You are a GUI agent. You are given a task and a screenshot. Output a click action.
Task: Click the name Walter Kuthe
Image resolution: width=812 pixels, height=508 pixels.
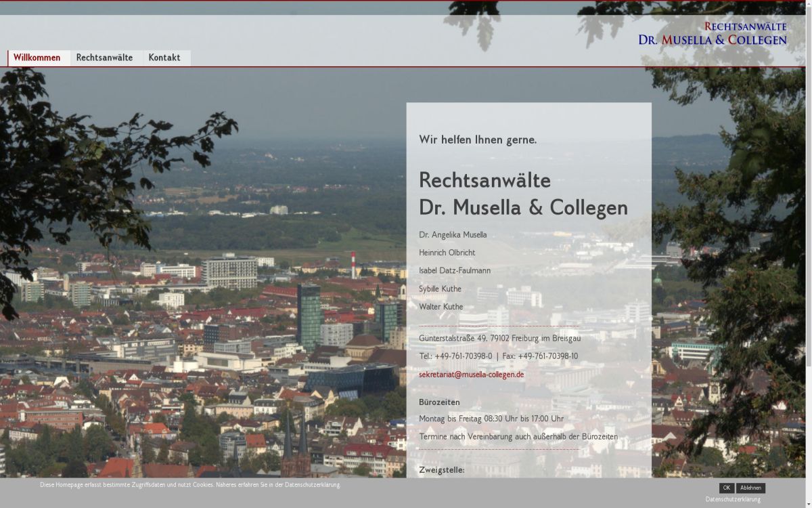coord(441,307)
